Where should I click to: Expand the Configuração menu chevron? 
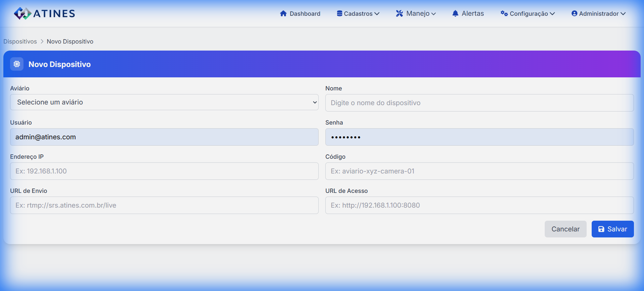pyautogui.click(x=552, y=14)
